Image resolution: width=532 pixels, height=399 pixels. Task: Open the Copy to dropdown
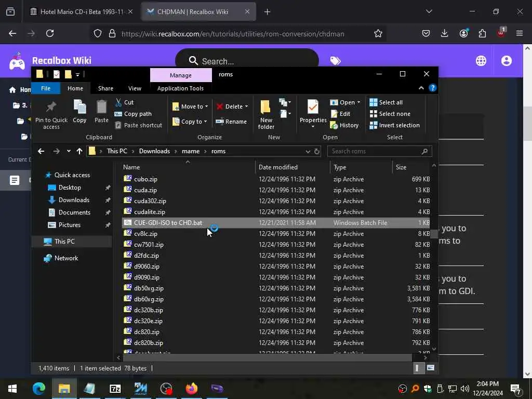click(190, 122)
